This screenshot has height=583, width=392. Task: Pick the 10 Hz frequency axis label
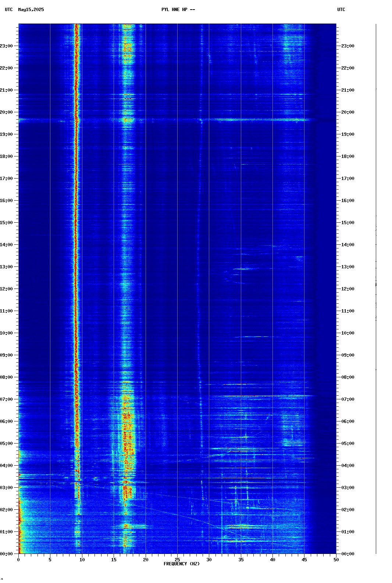[82, 560]
